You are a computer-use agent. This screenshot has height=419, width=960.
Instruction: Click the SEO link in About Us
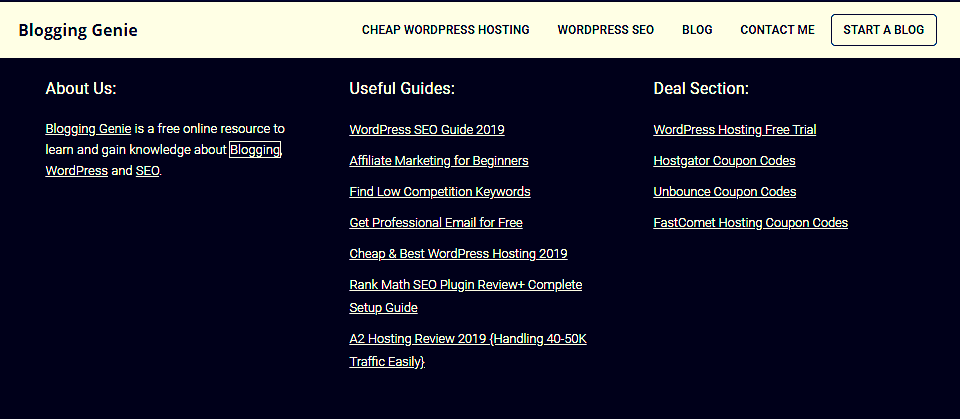coord(148,171)
